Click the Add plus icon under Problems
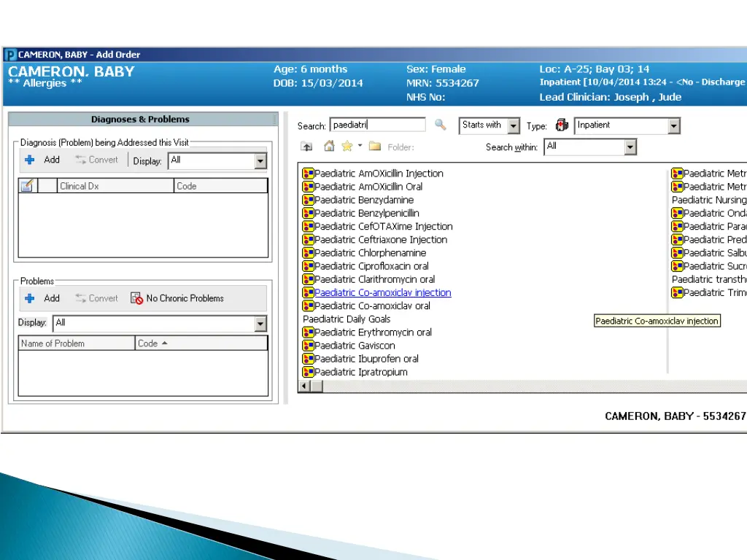This screenshot has height=560, width=747. point(29,298)
